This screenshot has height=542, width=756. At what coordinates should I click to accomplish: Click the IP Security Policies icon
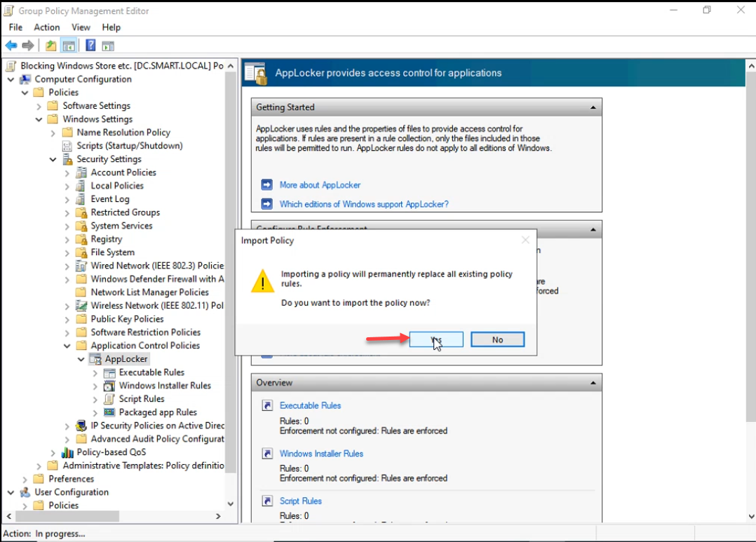click(x=81, y=426)
